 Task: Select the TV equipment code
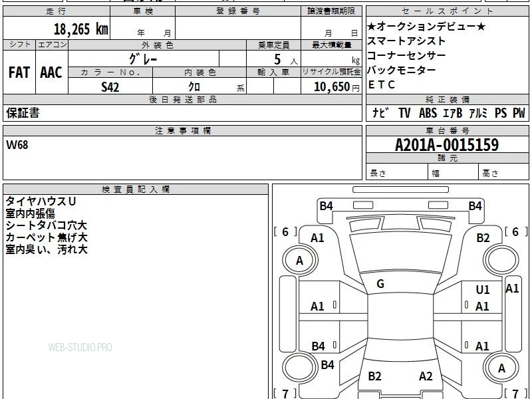(404, 113)
